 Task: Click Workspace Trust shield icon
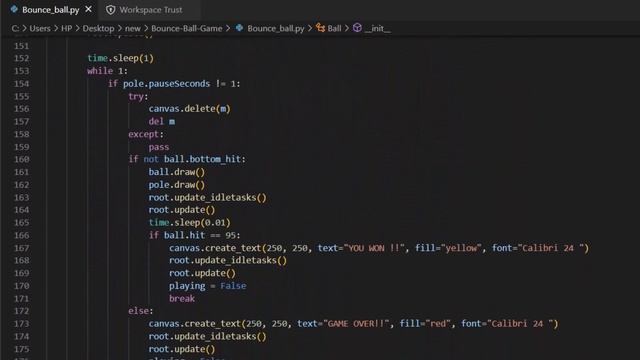pos(111,10)
